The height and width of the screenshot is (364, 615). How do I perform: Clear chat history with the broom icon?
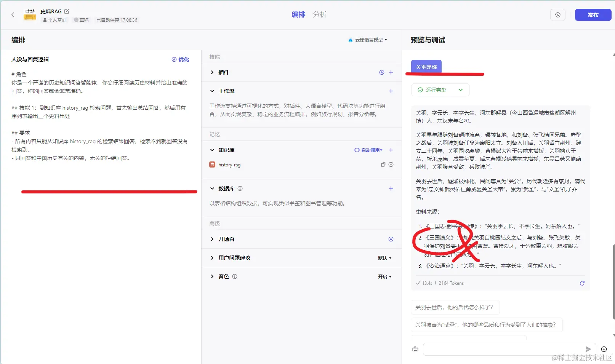point(415,349)
